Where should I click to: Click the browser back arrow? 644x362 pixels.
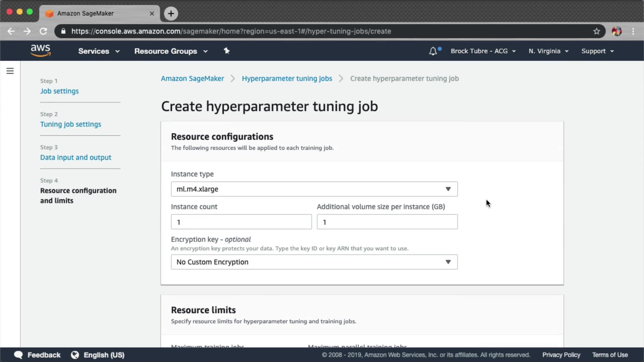(x=11, y=31)
